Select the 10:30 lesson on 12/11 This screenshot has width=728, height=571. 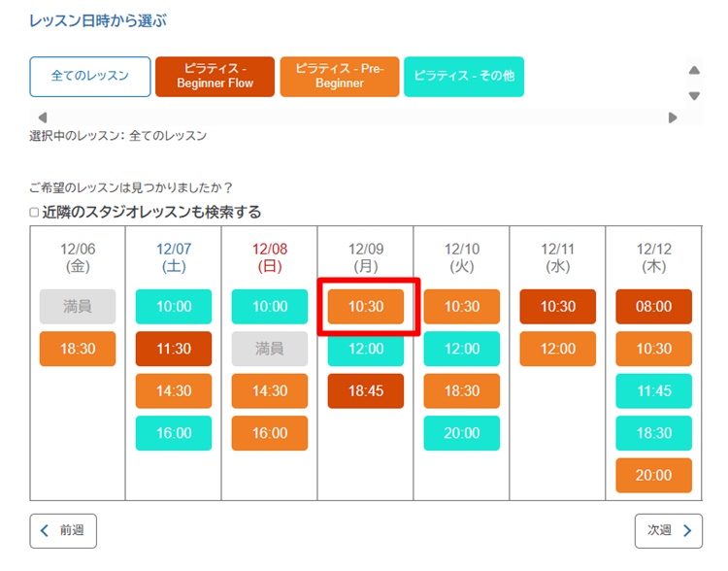coord(558,307)
